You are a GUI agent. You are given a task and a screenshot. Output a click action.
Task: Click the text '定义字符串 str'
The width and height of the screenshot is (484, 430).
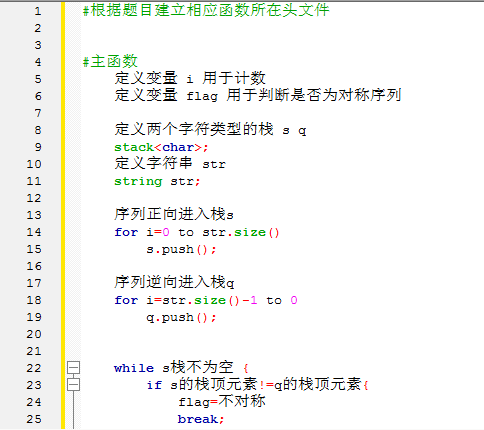[170, 164]
